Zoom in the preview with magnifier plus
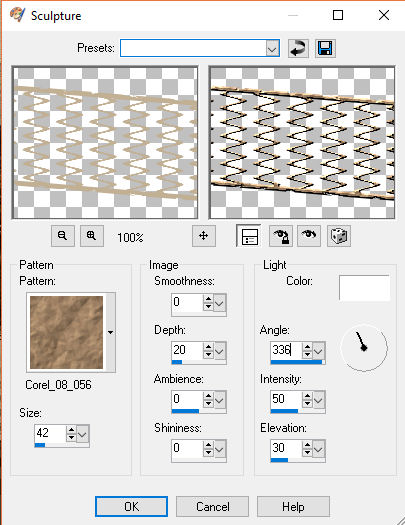 tap(91, 236)
